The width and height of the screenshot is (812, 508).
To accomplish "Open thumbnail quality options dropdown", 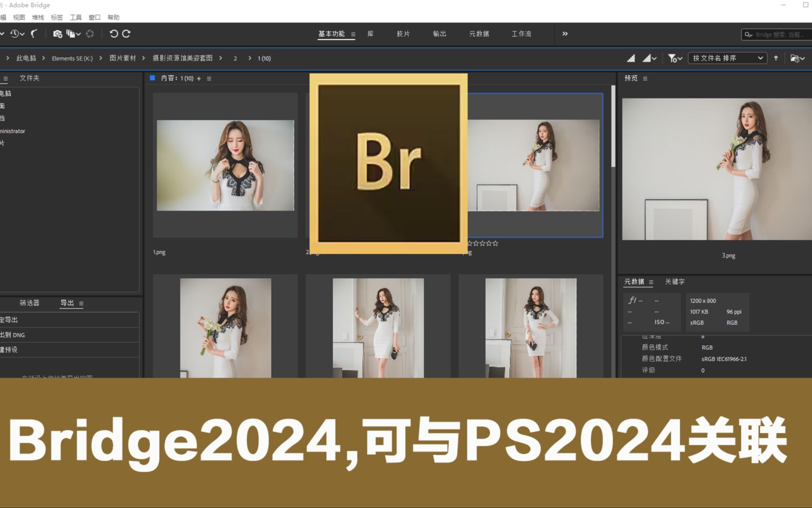I will (x=649, y=58).
